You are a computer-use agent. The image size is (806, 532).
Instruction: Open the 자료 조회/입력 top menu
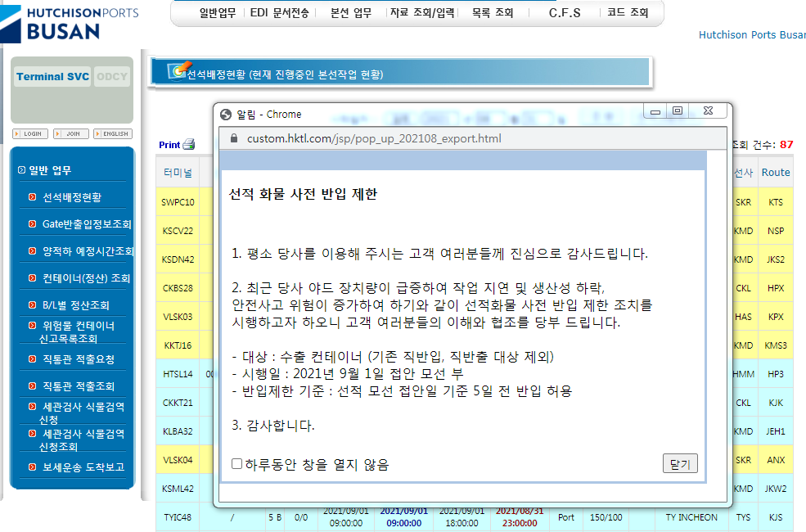[x=422, y=13]
